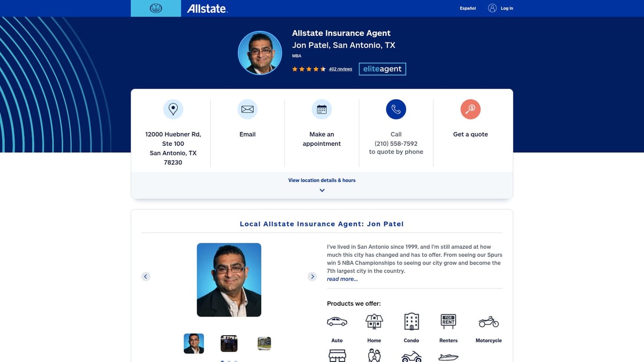Select the Motorcycle insurance icon

click(488, 321)
